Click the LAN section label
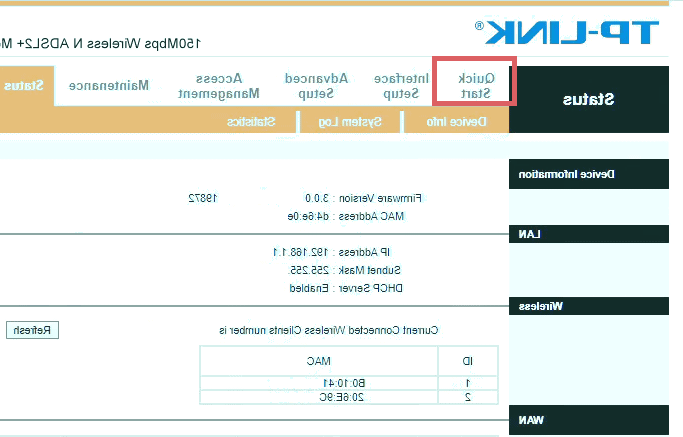 coord(527,234)
